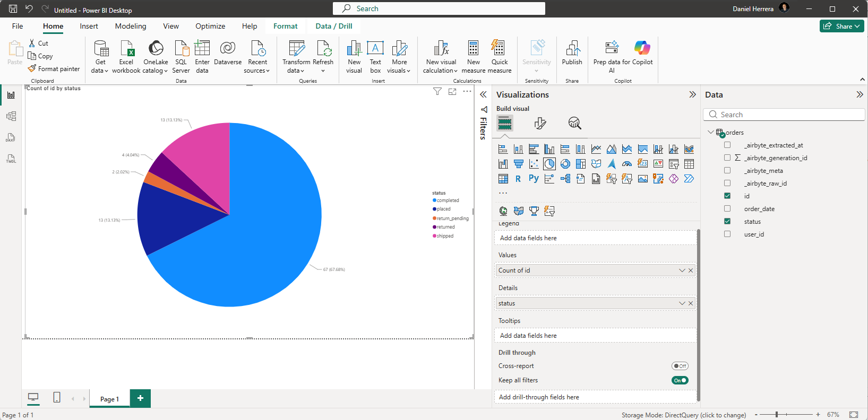
Task: Click Storage Mode: DirectQuery status text
Action: (x=684, y=415)
